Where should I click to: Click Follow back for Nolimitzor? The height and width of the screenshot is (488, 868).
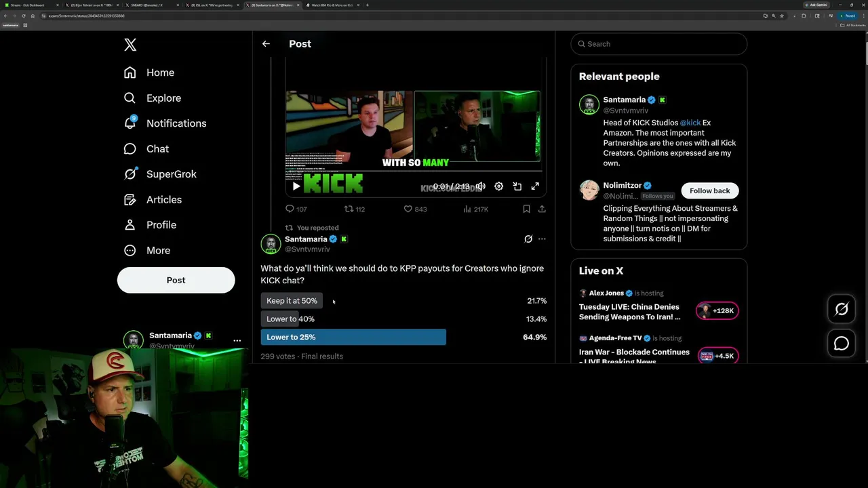click(x=709, y=190)
